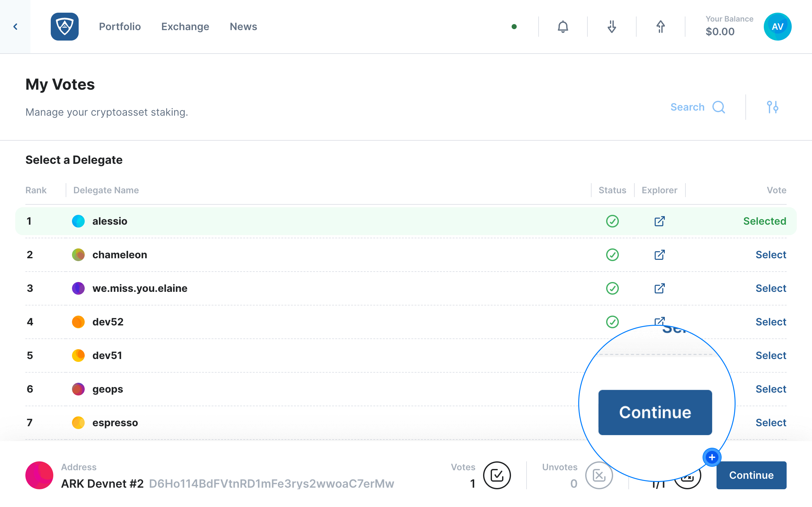Click the send up-arrow icon
812x507 pixels.
[x=660, y=27]
